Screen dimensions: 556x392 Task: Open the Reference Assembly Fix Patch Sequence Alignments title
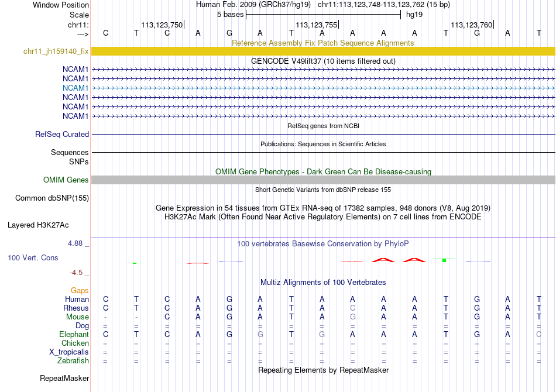tap(322, 43)
